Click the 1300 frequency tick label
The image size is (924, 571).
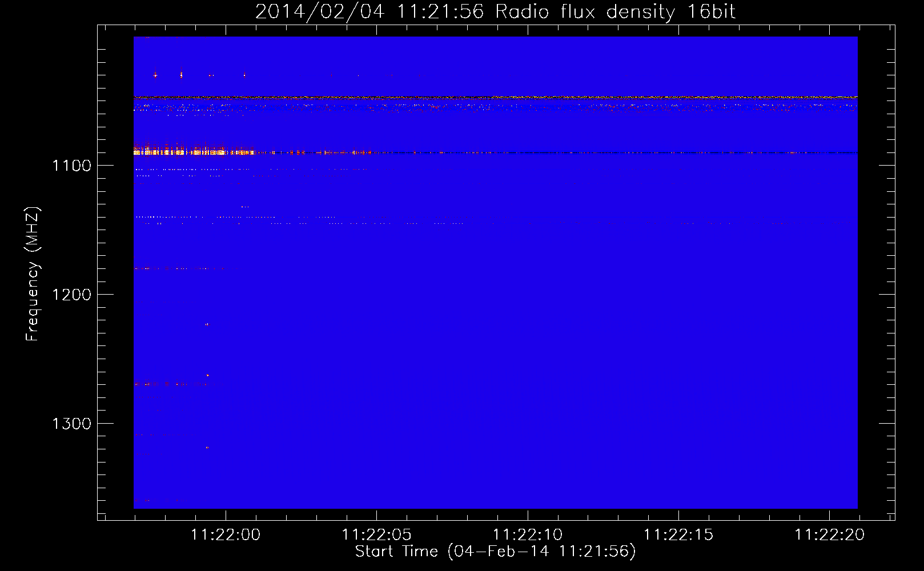pyautogui.click(x=71, y=424)
